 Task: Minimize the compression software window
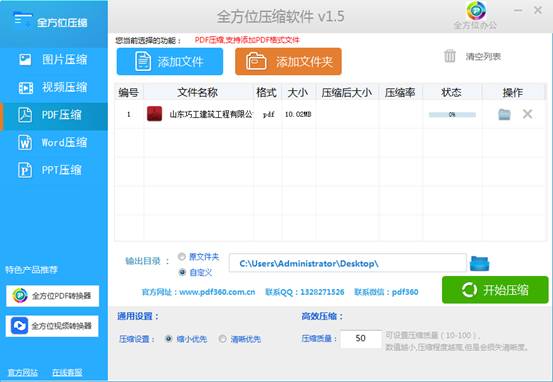point(518,10)
